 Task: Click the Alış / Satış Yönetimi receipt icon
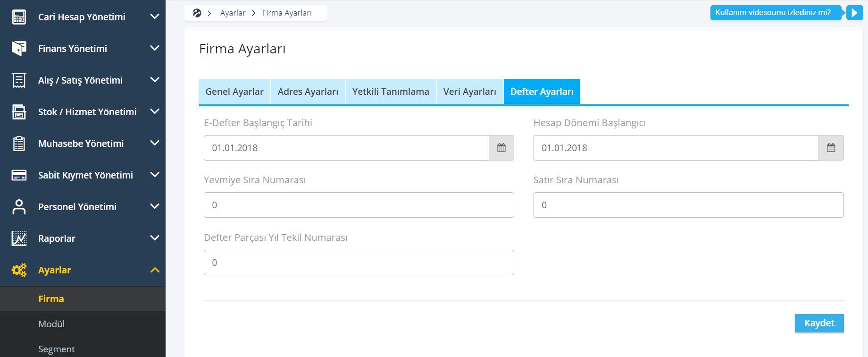[19, 80]
